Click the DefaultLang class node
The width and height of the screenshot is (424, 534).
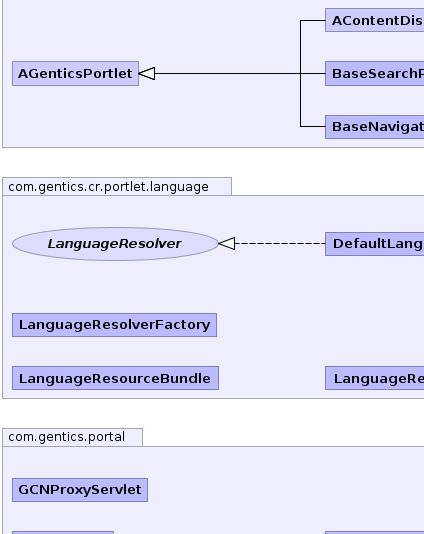(375, 244)
